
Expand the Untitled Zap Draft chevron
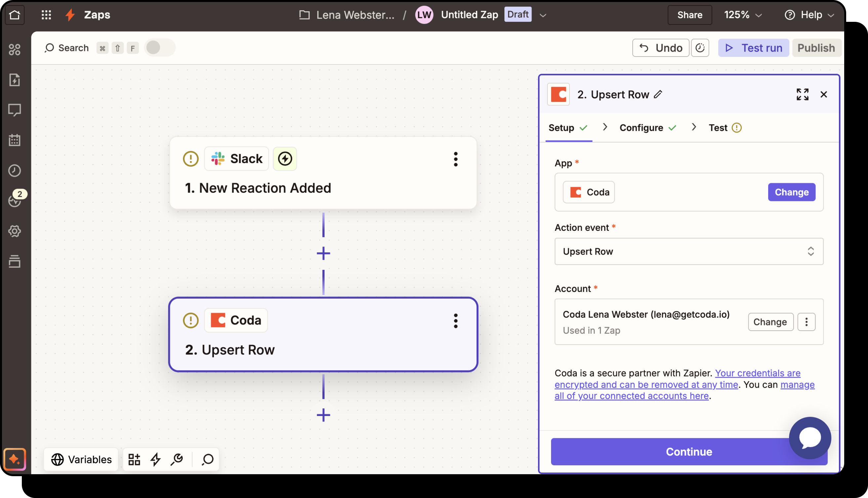click(x=542, y=16)
